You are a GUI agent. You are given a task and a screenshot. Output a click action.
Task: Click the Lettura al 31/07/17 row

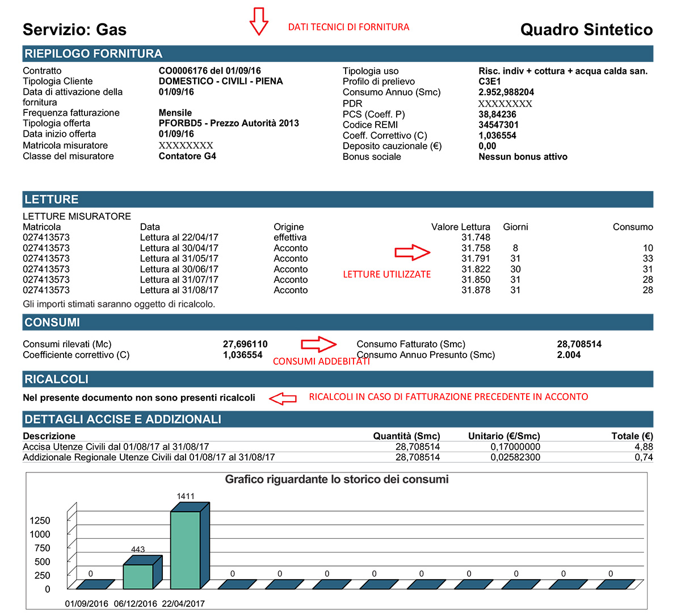pos(338,280)
